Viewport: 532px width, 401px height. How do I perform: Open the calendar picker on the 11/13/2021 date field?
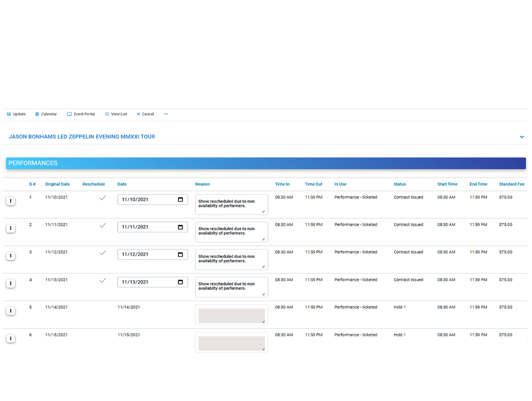[x=180, y=282]
